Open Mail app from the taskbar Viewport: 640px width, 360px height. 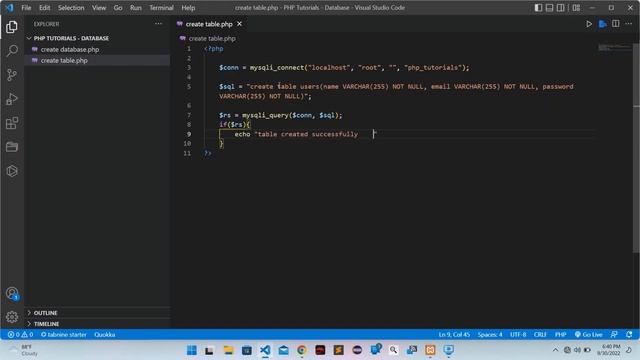283,350
